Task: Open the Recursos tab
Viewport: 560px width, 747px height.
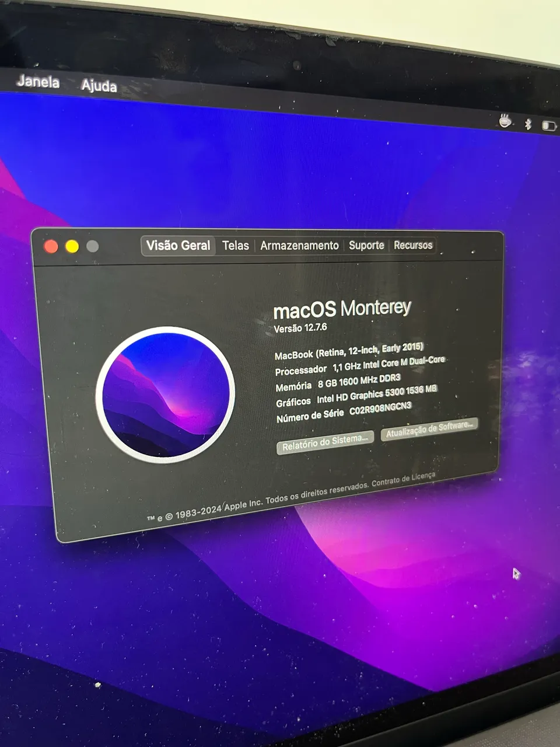Action: [413, 245]
